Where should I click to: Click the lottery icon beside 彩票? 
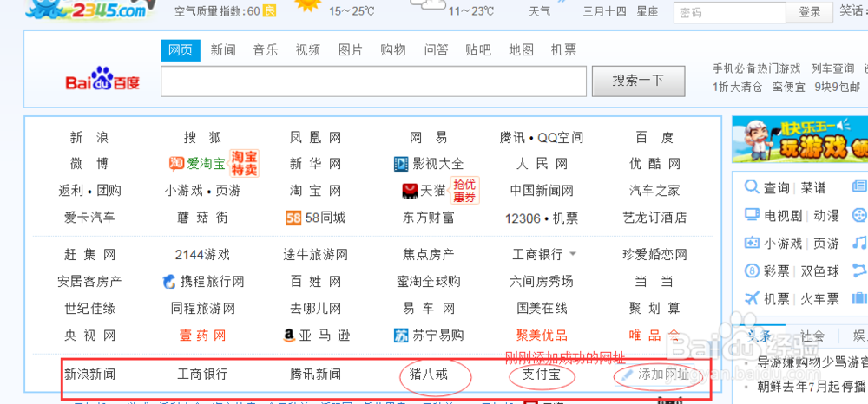click(752, 270)
